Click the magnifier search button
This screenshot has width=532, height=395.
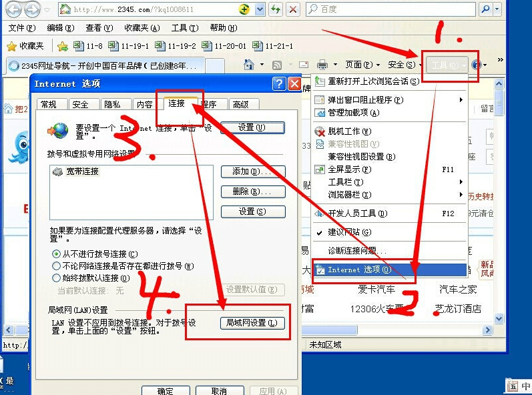[485, 9]
